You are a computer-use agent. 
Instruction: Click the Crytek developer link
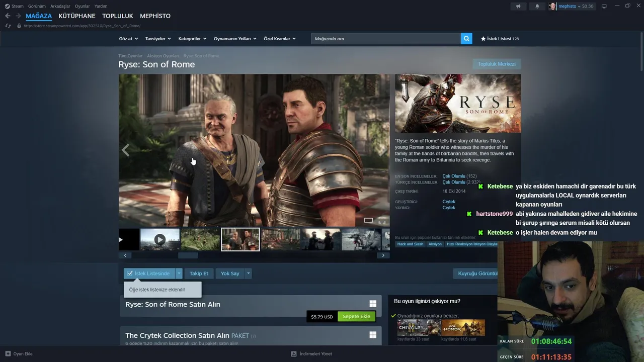point(449,202)
